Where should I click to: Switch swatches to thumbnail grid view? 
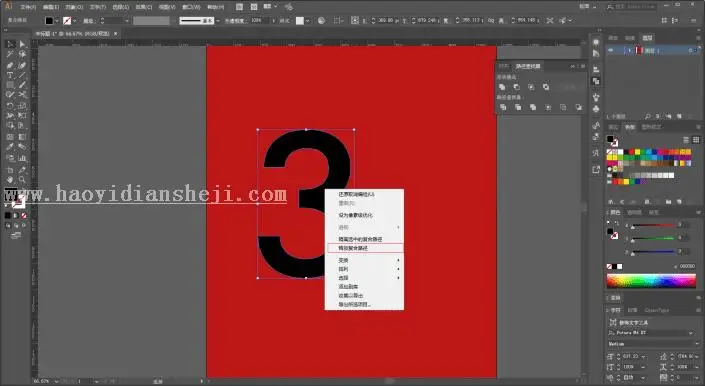click(696, 140)
